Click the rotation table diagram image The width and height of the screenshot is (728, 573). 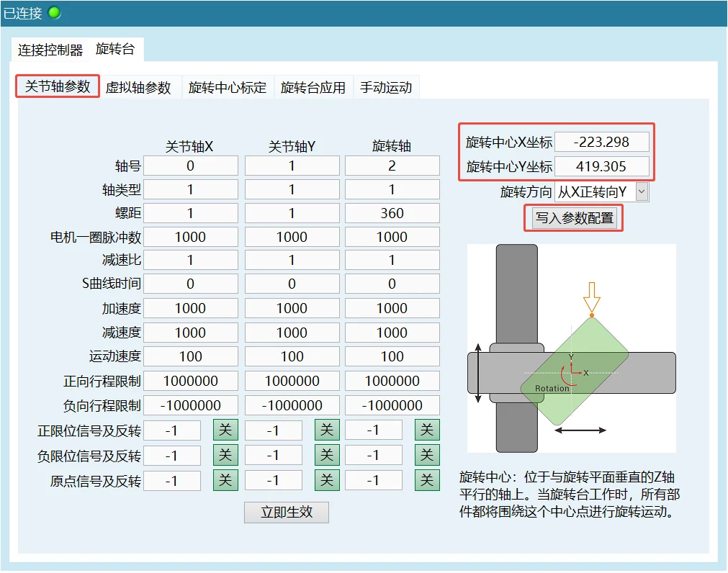click(x=572, y=348)
